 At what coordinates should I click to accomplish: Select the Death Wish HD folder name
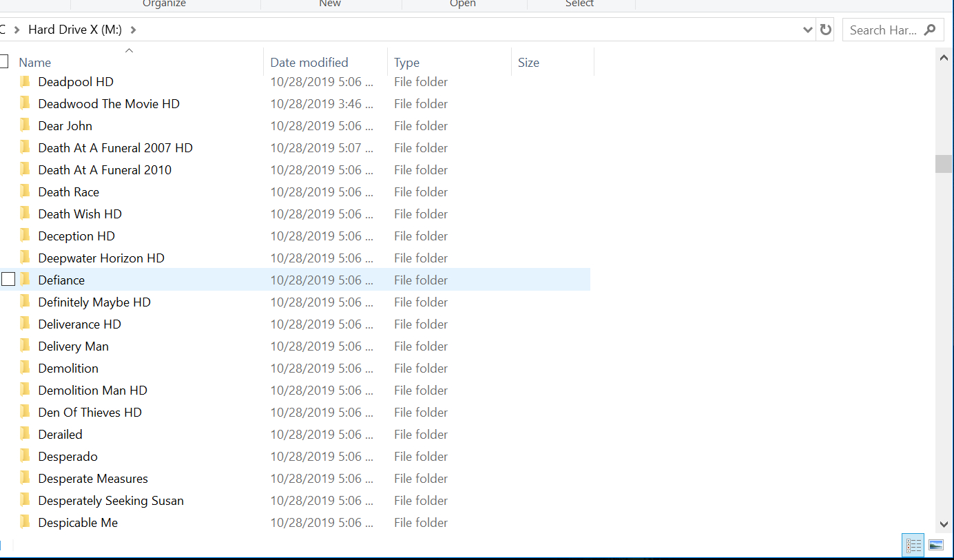point(80,214)
